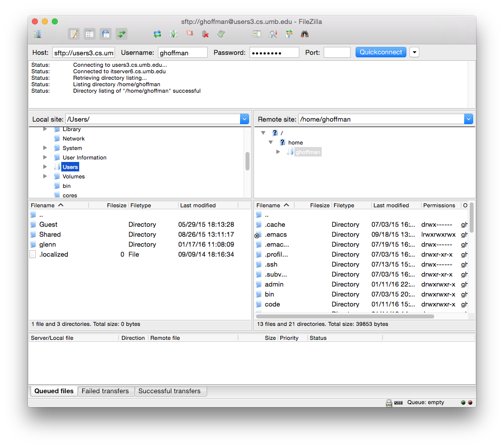Screen dimensions: 504x447
Task: Sort remote files by Permissions column
Action: pyautogui.click(x=441, y=205)
